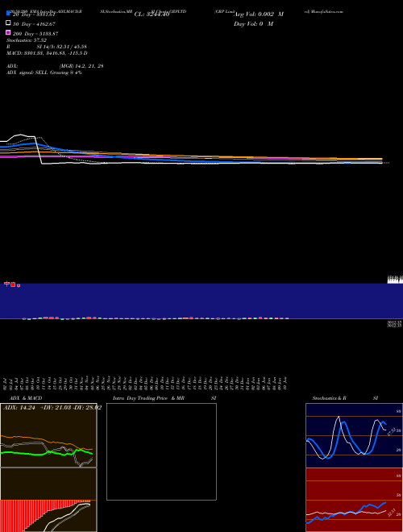Image resolution: width=403 pixels, height=532 pixels.
Task: Open the red RSI chart panel
Action: [x=354, y=500]
